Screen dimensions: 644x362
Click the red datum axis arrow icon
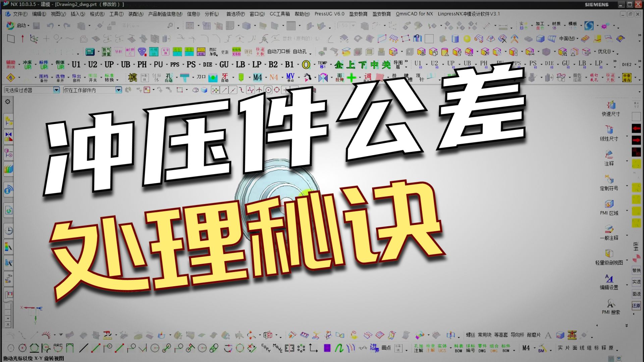22,39
